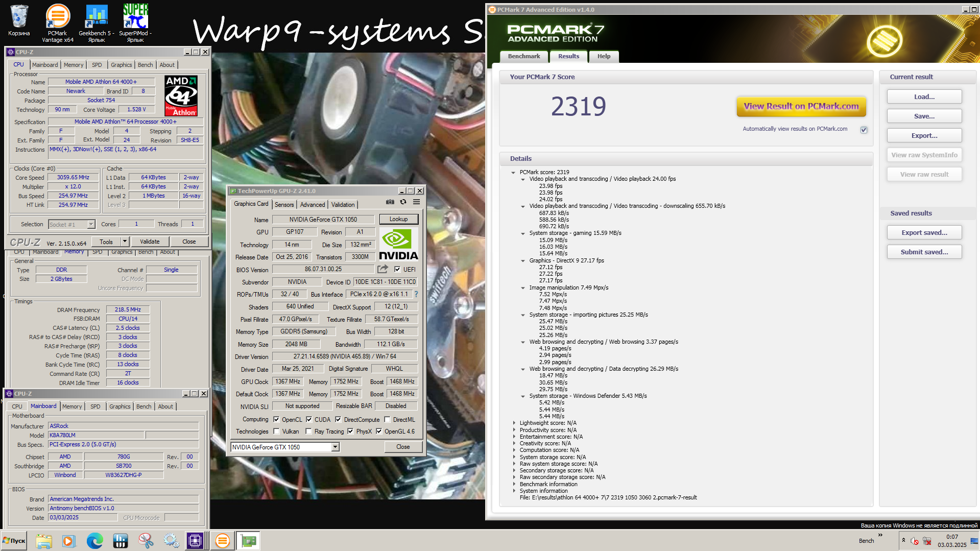The image size is (980, 551).
Task: Open SPD tab in top CPU-Z window
Action: point(97,65)
